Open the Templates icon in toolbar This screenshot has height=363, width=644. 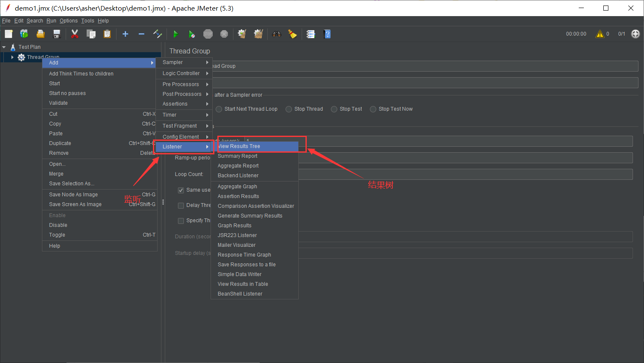[24, 34]
